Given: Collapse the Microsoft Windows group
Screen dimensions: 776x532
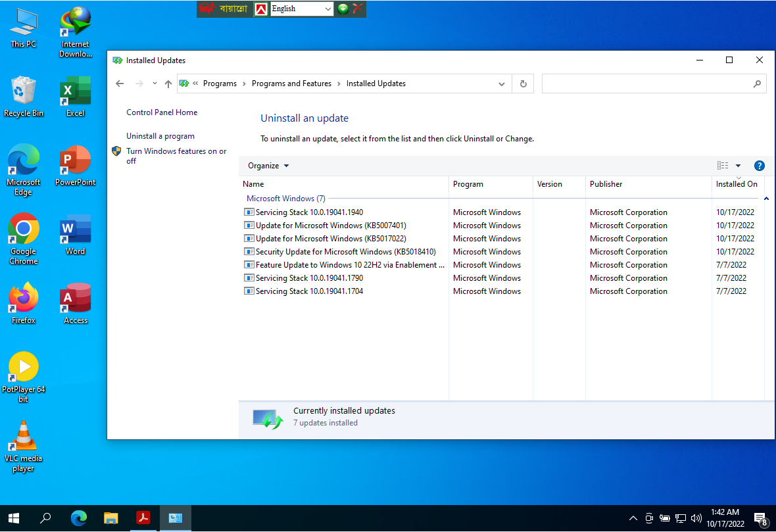Looking at the screenshot, I should point(766,199).
